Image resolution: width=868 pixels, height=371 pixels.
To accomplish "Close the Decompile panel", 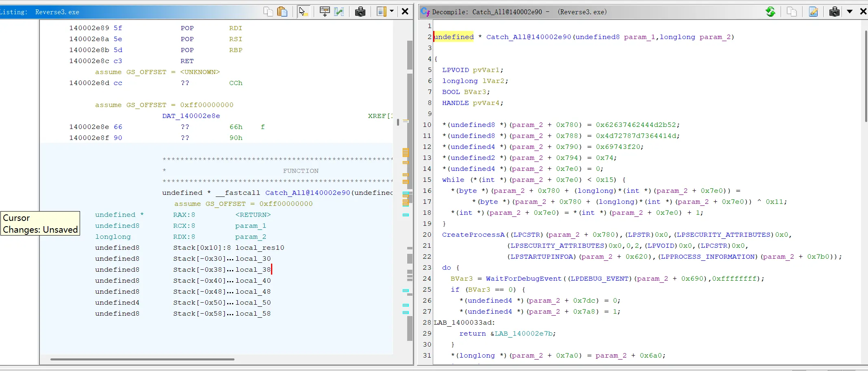I will click(x=863, y=11).
